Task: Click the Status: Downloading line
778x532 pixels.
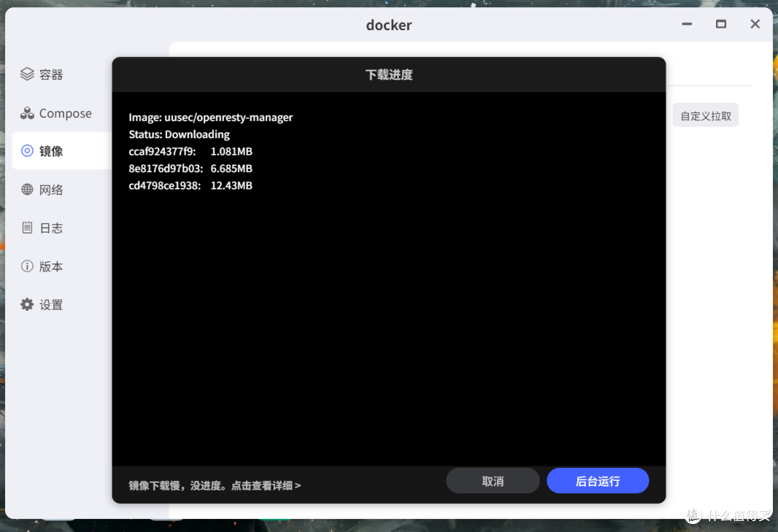Action: 179,135
